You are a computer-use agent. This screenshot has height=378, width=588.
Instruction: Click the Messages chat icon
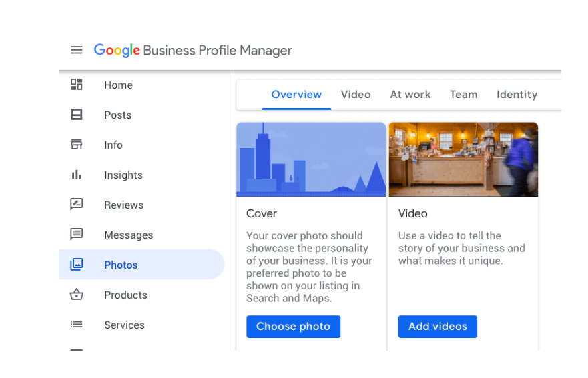pyautogui.click(x=77, y=235)
